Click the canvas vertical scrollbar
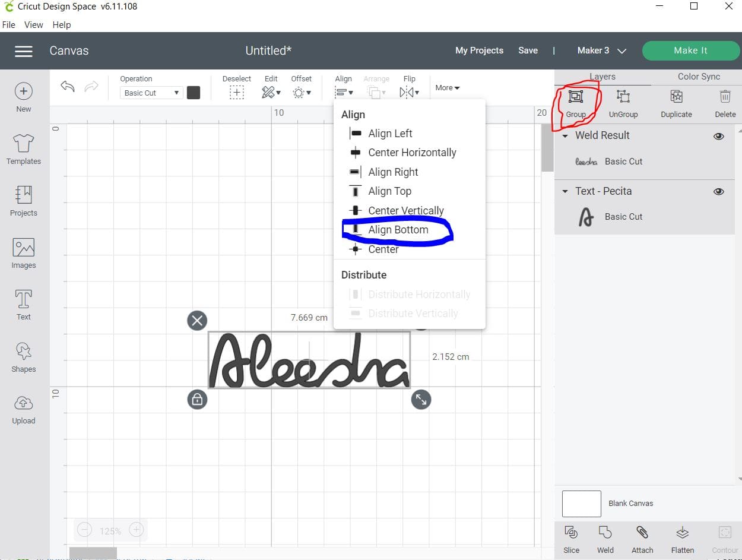742x560 pixels. coord(547,147)
